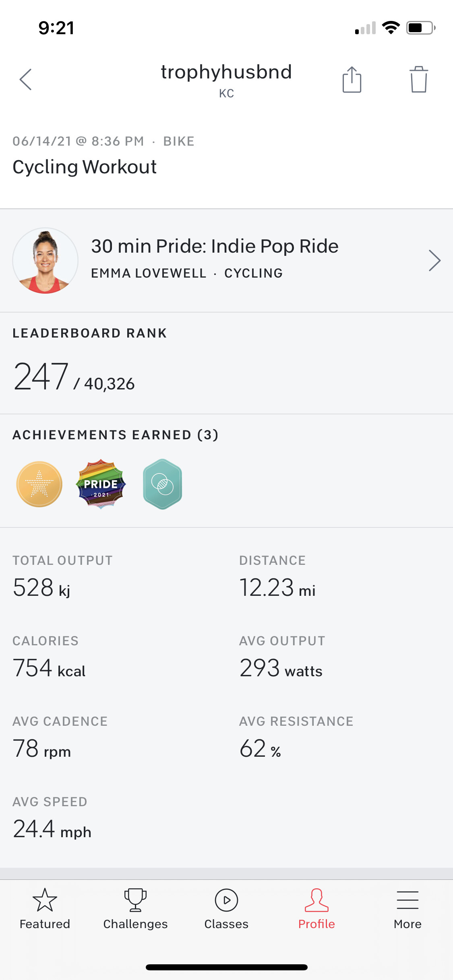The width and height of the screenshot is (453, 980).
Task: Tap Emma Lovewell instructor photo
Action: coord(46,261)
